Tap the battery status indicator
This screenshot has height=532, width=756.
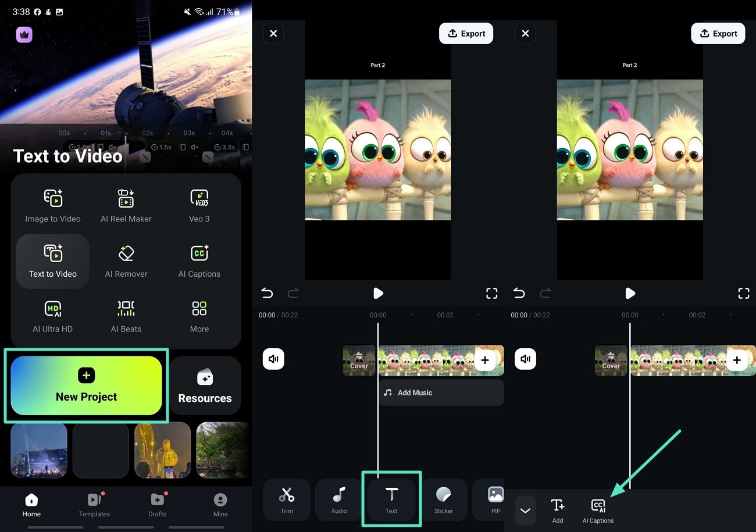(x=228, y=12)
